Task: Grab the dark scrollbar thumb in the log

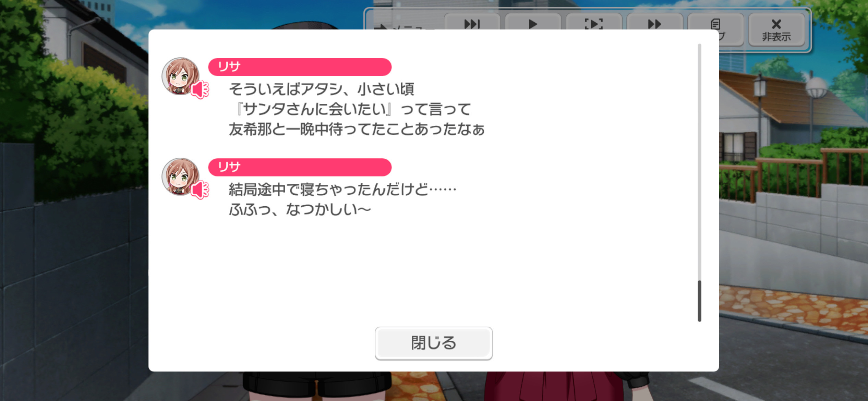Action: pyautogui.click(x=699, y=301)
